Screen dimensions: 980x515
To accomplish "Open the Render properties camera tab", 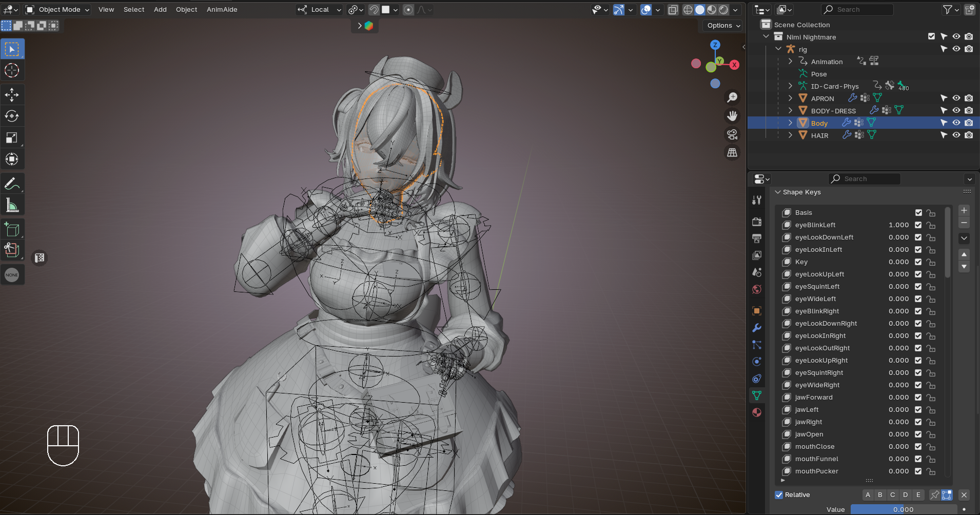I will pyautogui.click(x=757, y=222).
